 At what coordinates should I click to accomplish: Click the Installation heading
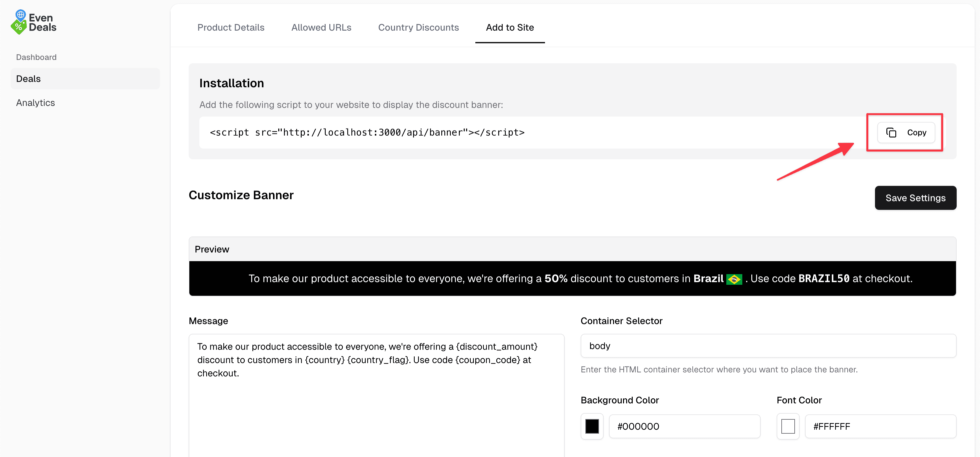tap(231, 83)
